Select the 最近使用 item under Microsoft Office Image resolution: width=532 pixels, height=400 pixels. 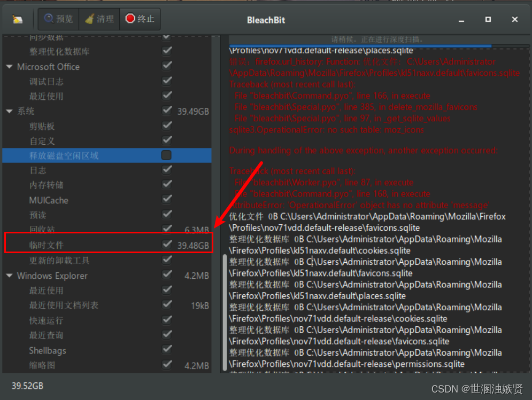pos(46,96)
